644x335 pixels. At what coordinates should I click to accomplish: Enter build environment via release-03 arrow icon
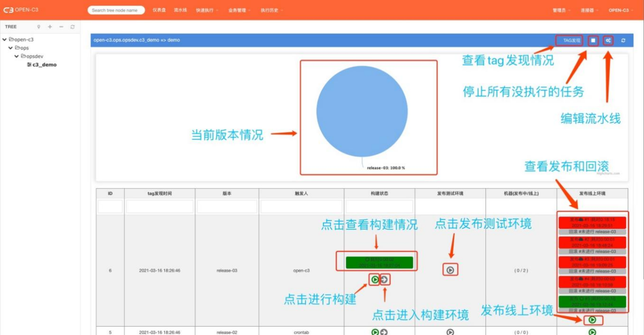click(384, 280)
